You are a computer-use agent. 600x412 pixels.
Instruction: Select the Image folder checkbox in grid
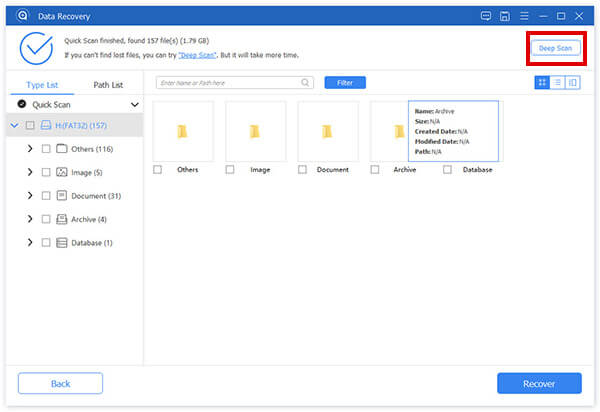(x=230, y=169)
